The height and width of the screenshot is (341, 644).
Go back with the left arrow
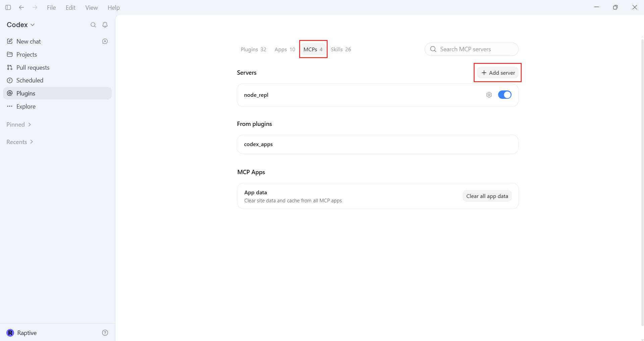coord(21,7)
